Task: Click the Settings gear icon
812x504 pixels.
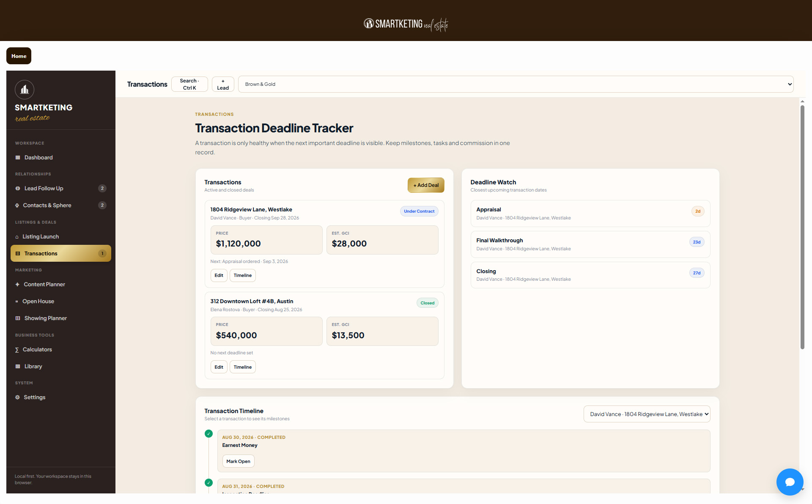Action: coord(17,397)
